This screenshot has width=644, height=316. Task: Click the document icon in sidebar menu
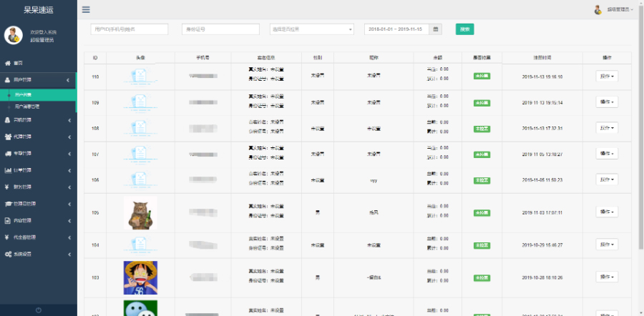[x=8, y=220]
